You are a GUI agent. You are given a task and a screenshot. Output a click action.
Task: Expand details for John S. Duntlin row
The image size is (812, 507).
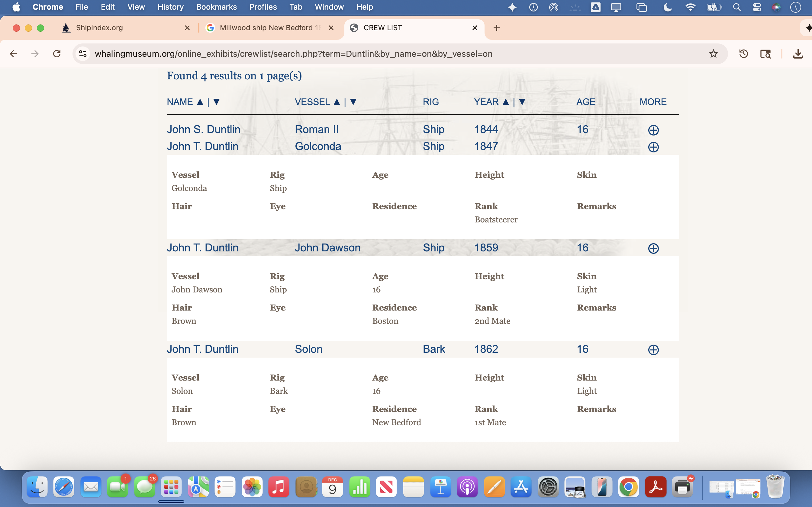653,130
